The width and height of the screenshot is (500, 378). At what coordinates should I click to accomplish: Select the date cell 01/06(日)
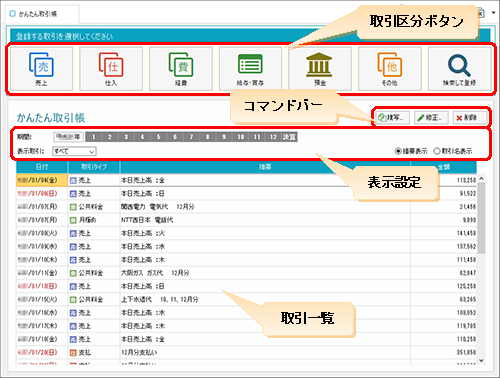point(42,194)
